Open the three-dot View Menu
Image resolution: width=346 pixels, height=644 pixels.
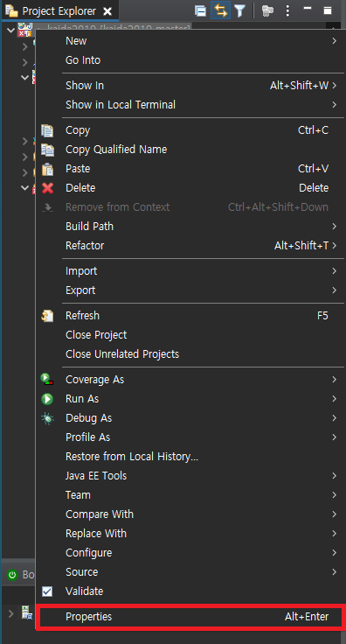click(x=287, y=11)
